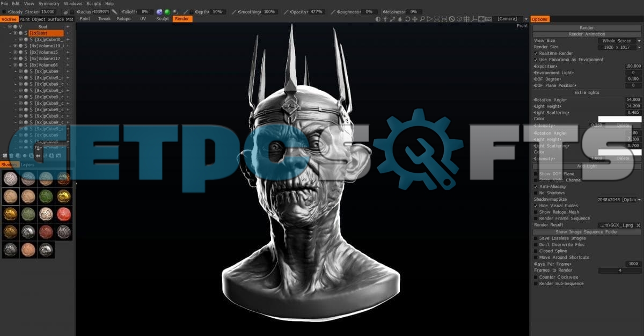Viewport: 644px width, 336px height.
Task: Enable Show Retopo Mesh checkbox
Action: [x=536, y=212]
